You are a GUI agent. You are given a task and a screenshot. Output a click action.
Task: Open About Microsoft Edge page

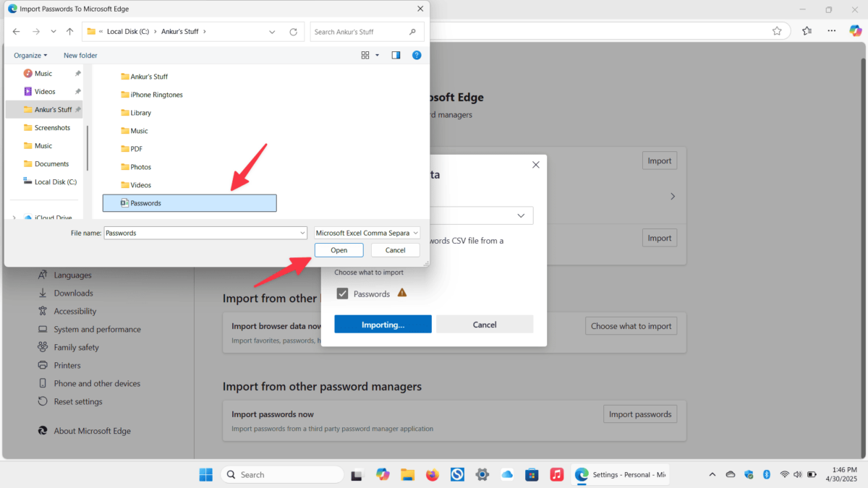click(92, 431)
